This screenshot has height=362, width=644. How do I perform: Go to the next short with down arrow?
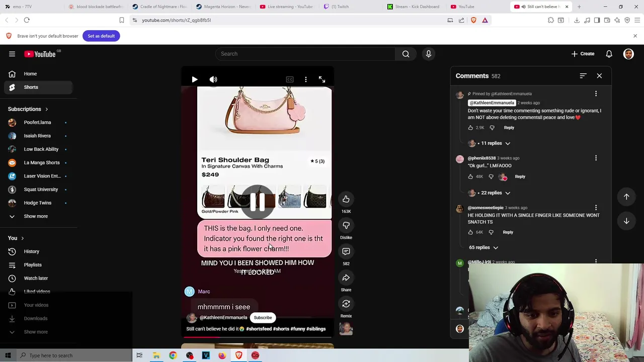(626, 221)
